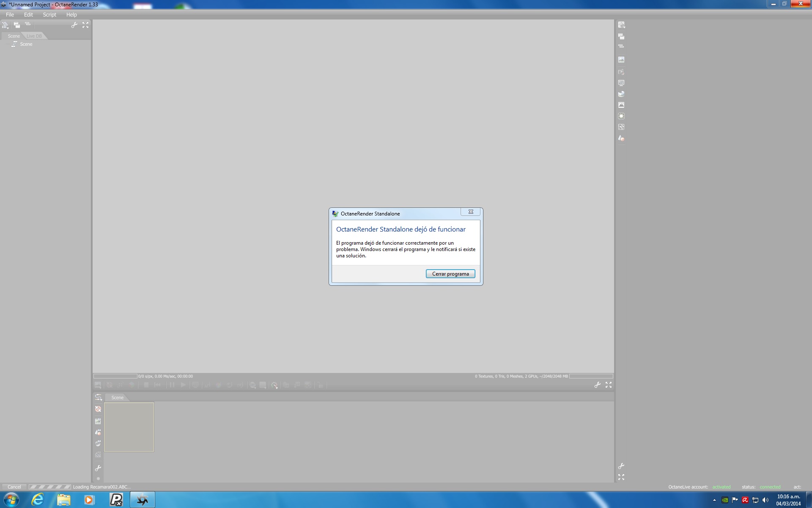This screenshot has width=812, height=508.
Task: Switch to the Live DB tab
Action: click(x=34, y=36)
